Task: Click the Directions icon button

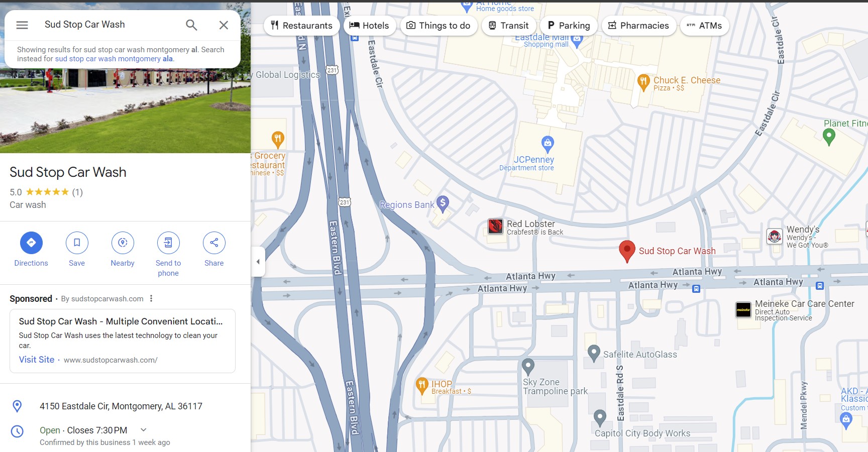Action: coord(31,243)
